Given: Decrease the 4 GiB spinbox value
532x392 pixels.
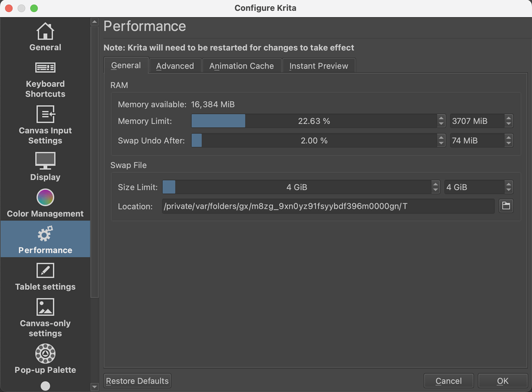Looking at the screenshot, I should (x=508, y=190).
